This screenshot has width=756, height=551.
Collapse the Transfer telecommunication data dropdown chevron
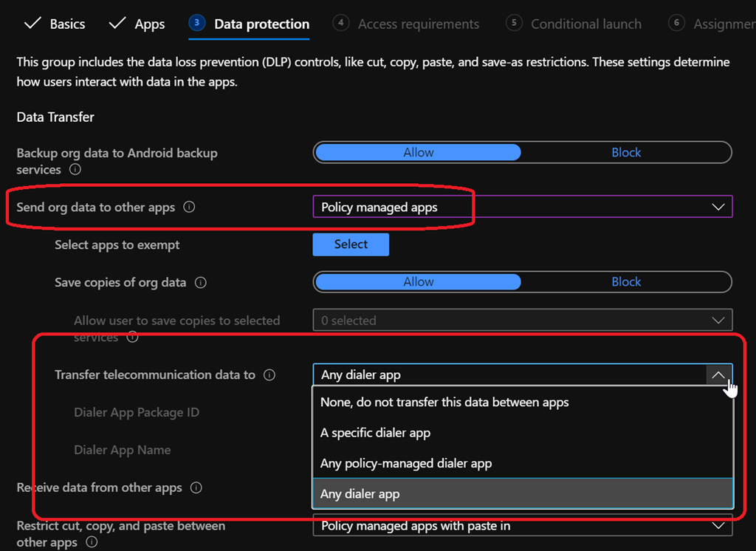pos(718,375)
